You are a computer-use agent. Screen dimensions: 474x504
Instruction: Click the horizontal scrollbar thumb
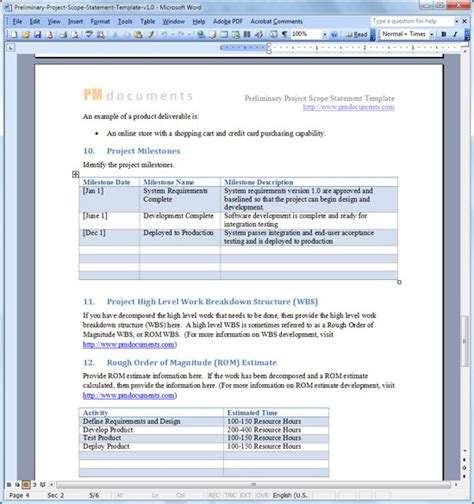pos(254,484)
